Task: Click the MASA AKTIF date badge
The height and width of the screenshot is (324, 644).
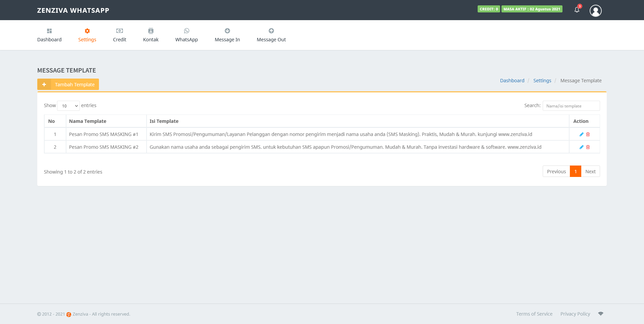Action: (x=532, y=9)
